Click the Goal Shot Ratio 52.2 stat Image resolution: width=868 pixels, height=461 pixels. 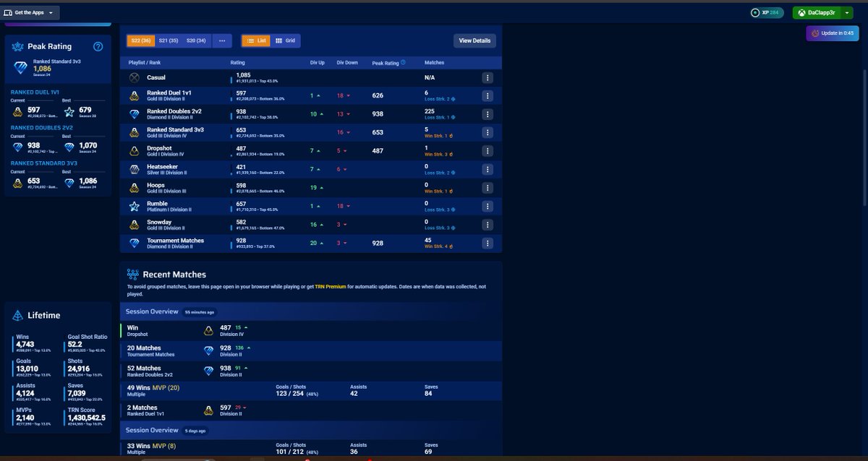click(87, 344)
